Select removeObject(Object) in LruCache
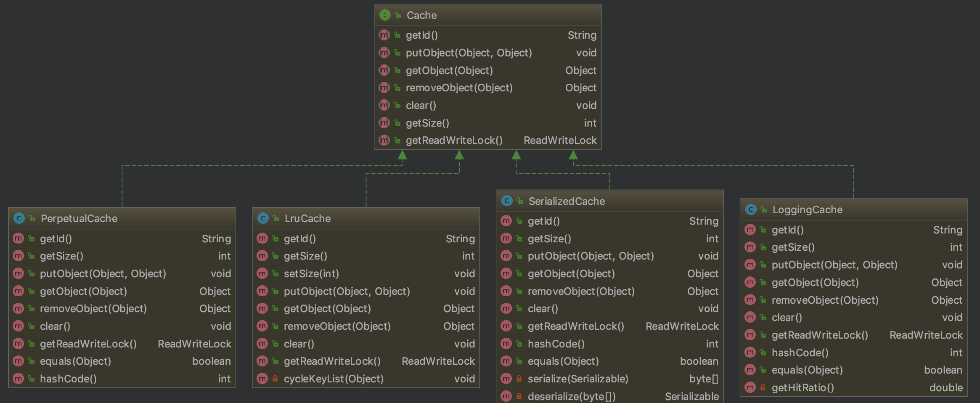The width and height of the screenshot is (980, 403). (337, 326)
